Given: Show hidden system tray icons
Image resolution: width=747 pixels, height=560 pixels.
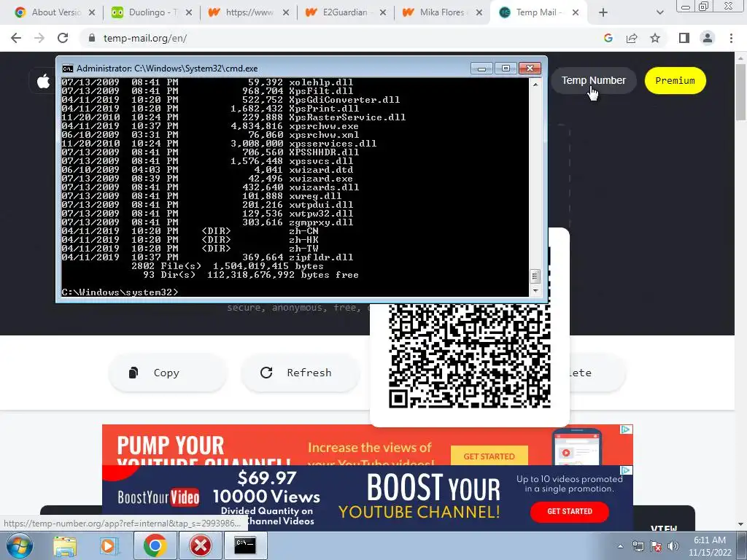Looking at the screenshot, I should (x=620, y=546).
